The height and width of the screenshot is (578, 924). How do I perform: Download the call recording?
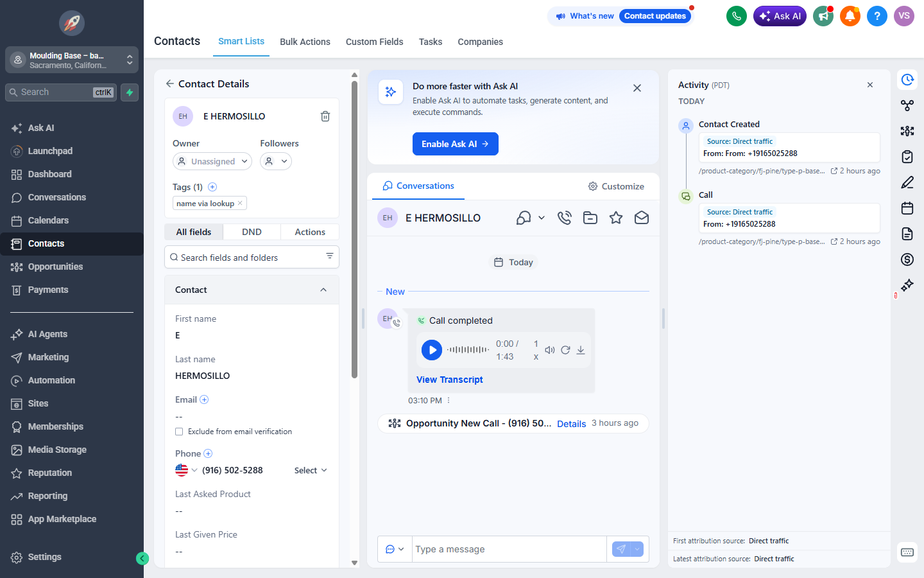coord(581,350)
